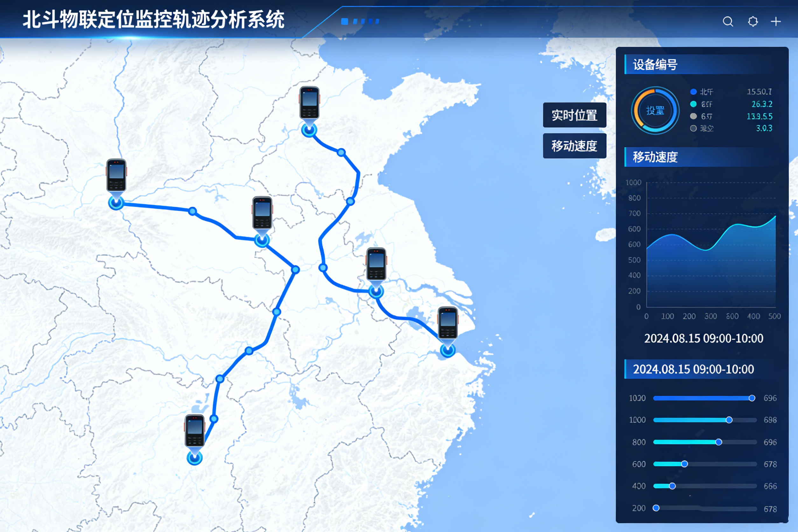Open the 移动速度 panel header
This screenshot has width=798, height=532.
655,157
